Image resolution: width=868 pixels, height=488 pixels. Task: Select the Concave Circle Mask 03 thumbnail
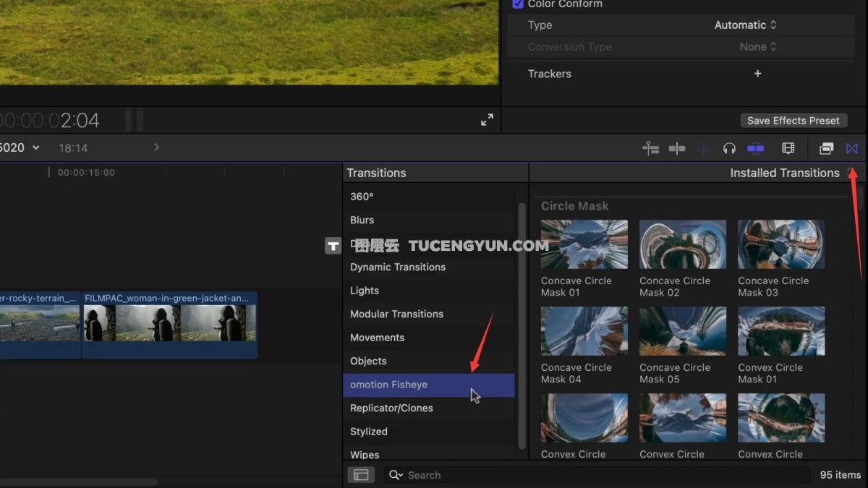pyautogui.click(x=781, y=244)
